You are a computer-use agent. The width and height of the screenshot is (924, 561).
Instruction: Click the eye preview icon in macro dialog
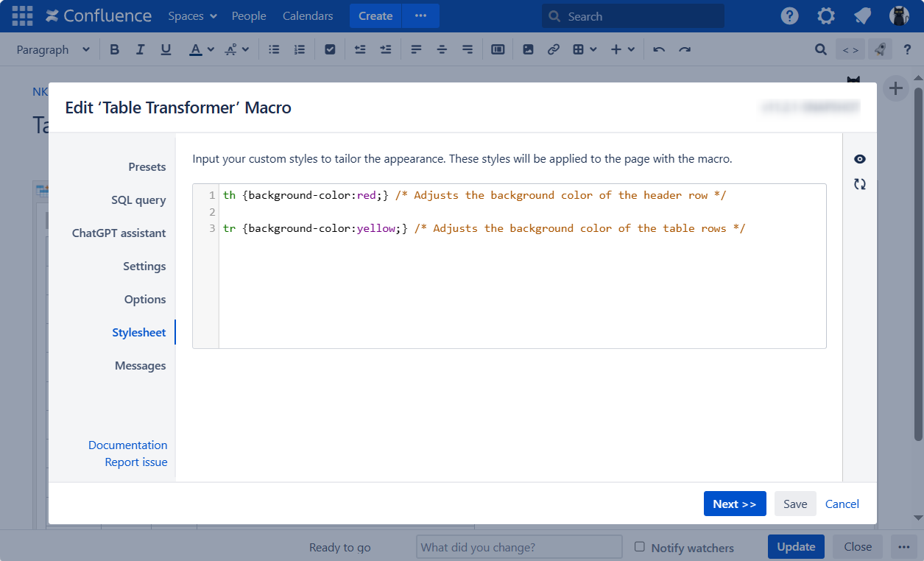(x=860, y=160)
